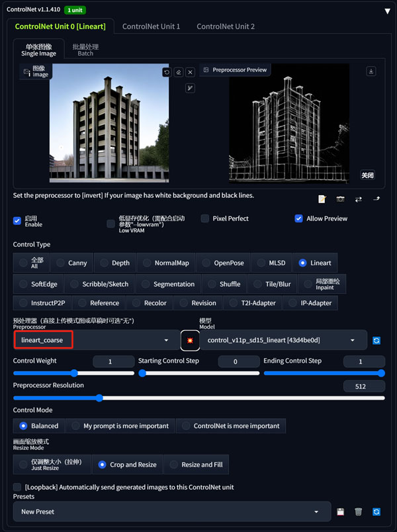This screenshot has width=397, height=532.
Task: Click the camera webcam icon
Action: (340, 199)
